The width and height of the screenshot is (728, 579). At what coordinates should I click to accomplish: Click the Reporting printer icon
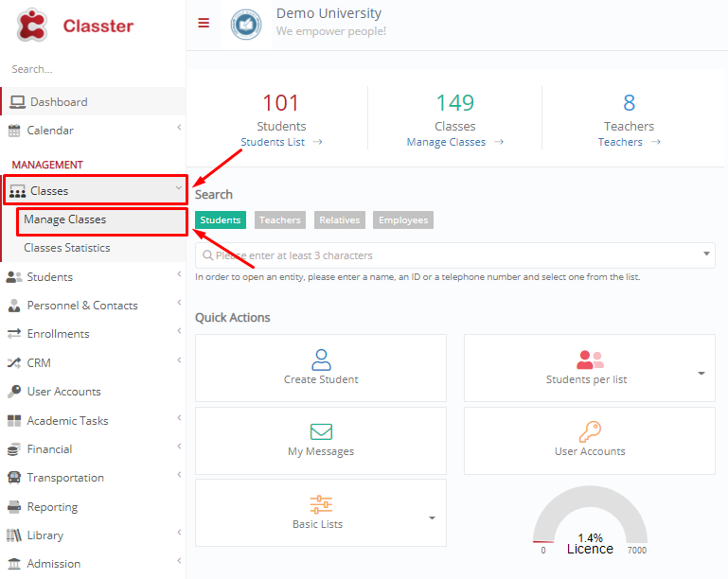[x=14, y=507]
